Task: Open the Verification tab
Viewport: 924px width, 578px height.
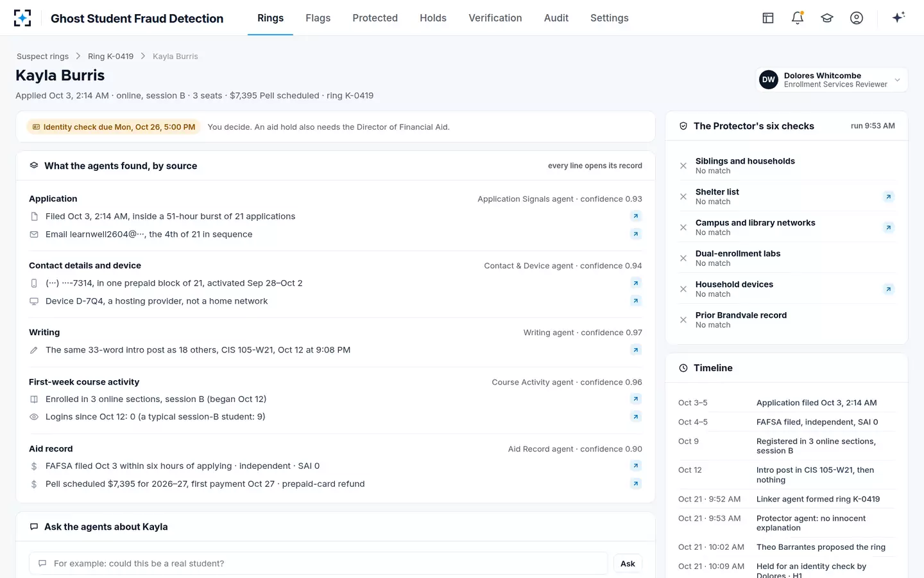Action: point(495,18)
